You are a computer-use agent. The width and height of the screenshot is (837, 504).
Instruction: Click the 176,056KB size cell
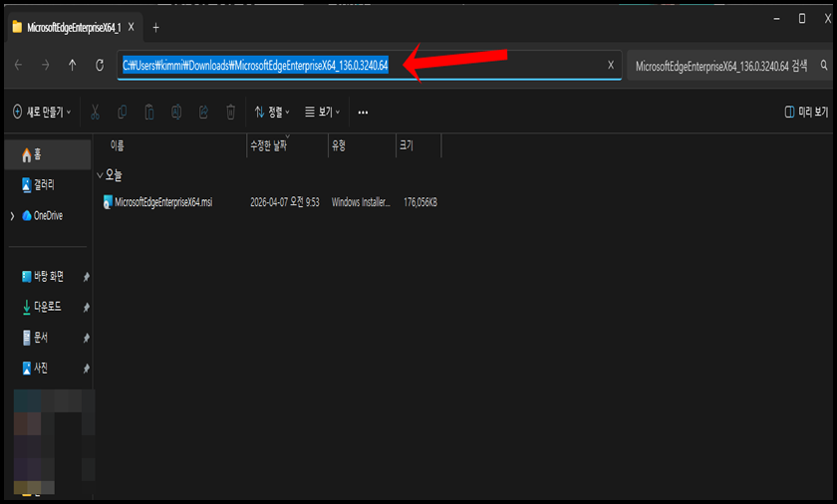click(420, 202)
